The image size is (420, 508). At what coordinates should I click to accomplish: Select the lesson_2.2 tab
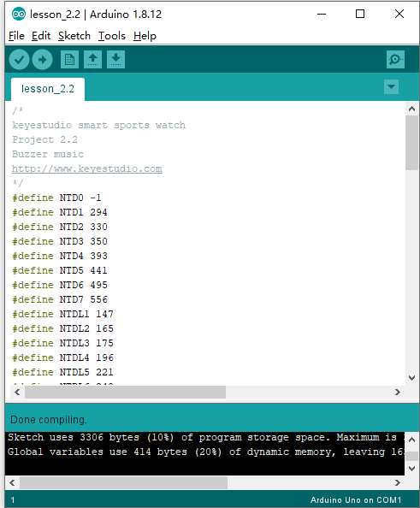[x=48, y=89]
